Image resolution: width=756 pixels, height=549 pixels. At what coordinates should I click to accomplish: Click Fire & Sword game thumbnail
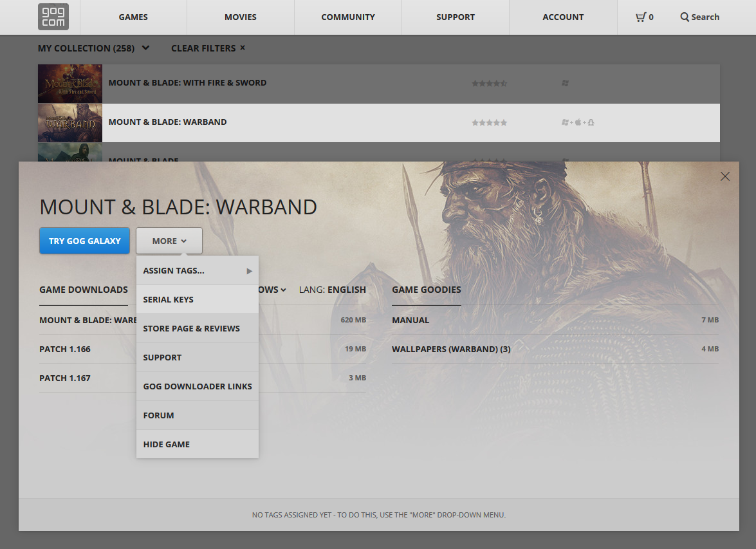(x=70, y=84)
